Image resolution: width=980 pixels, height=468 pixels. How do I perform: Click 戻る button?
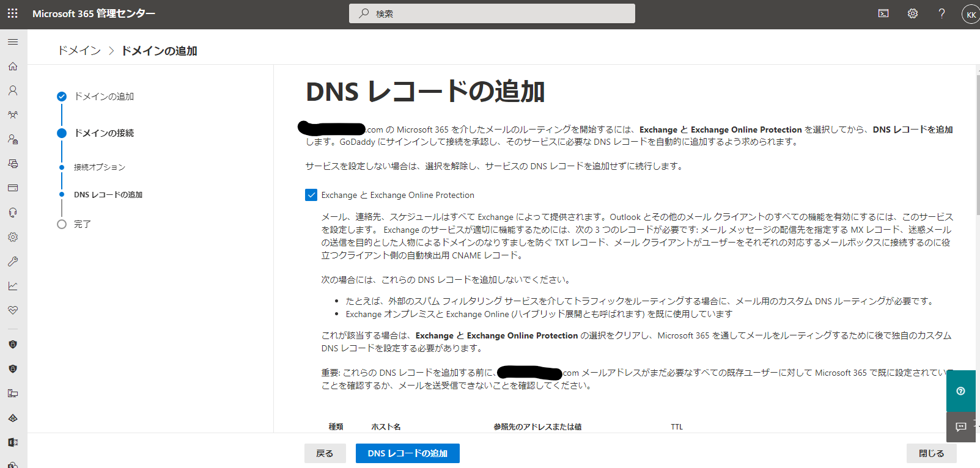(325, 453)
